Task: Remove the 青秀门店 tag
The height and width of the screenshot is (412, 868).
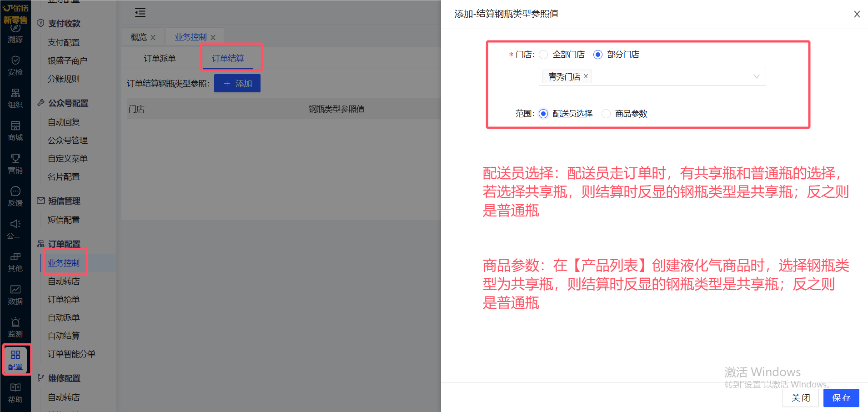Action: 586,76
